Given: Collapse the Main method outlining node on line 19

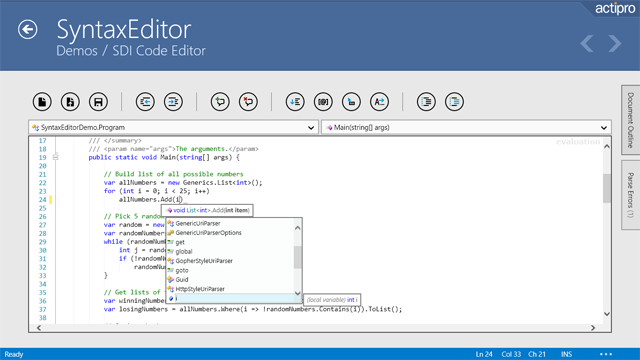Looking at the screenshot, I should 56,157.
